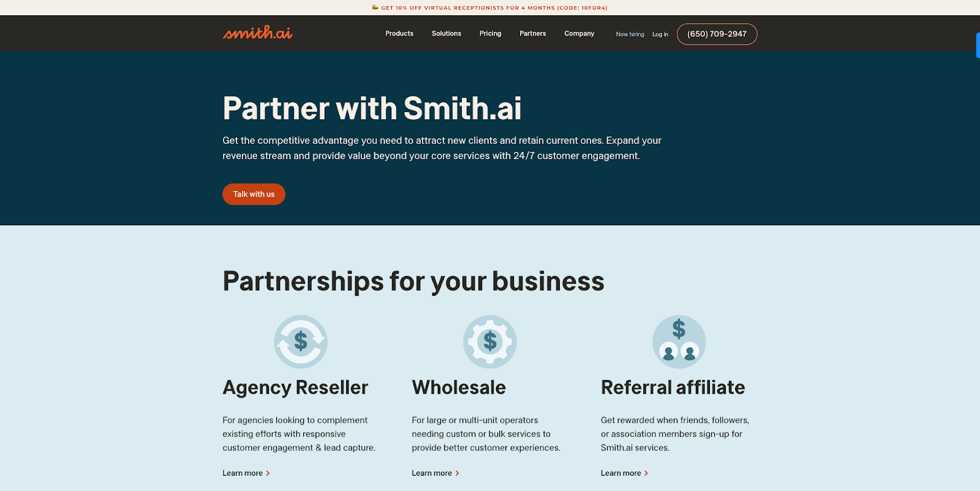Click the blue side tab on right edge
This screenshot has width=980, height=491.
pos(978,45)
